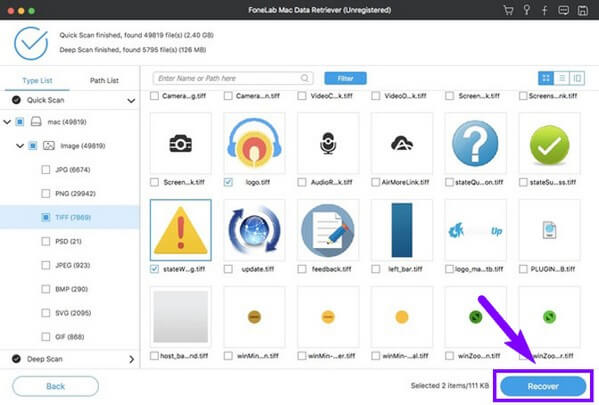Screen dimensions: 599x405
Task: Select the logo_ma...tb.tiff thumbnail
Action: coord(476,230)
